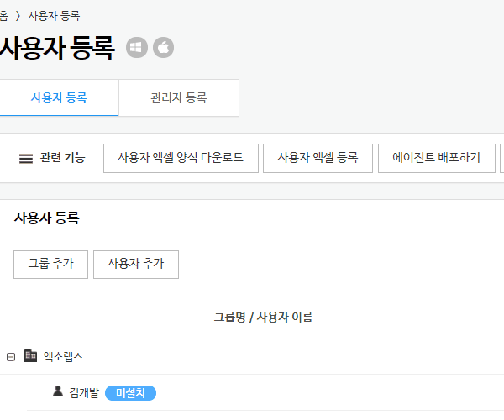Click the 사용자 추가 button
The image size is (504, 420).
click(136, 265)
